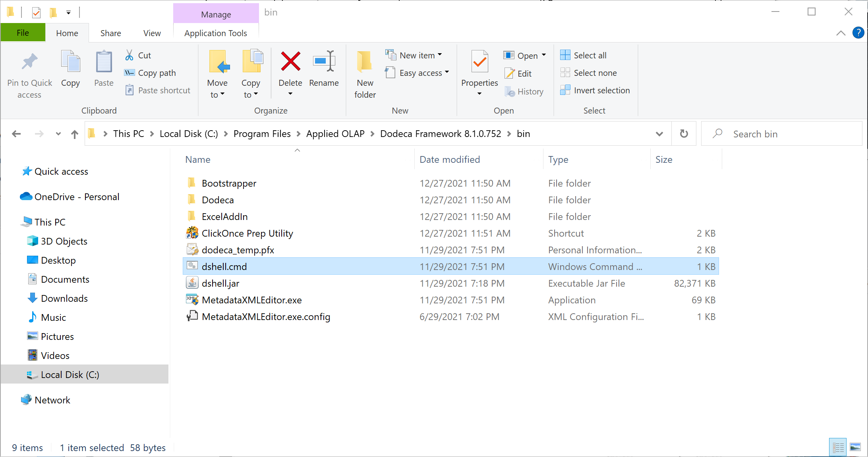
Task: Click the Manage contextual tab
Action: [x=216, y=14]
